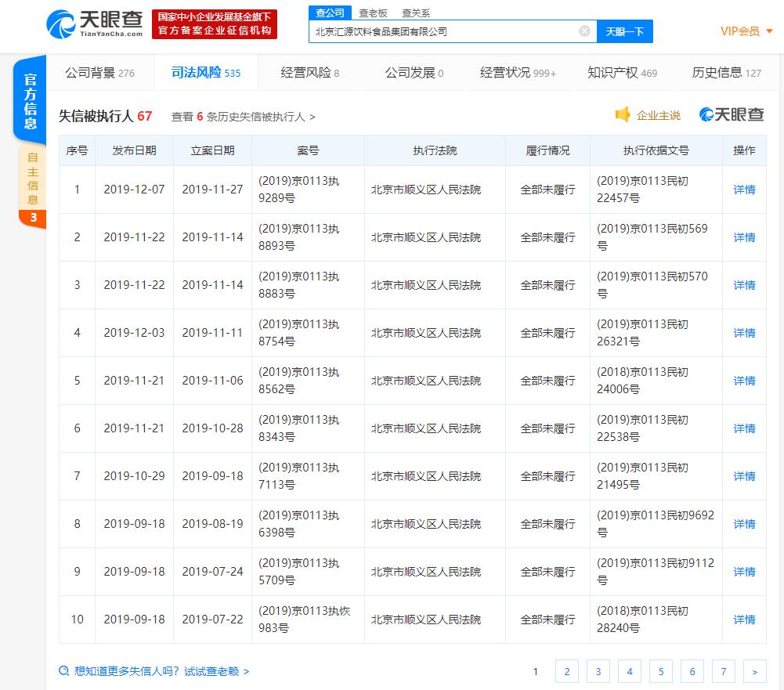Open the 经营风险 8 tab
Image resolution: width=784 pixels, height=690 pixels.
click(310, 73)
